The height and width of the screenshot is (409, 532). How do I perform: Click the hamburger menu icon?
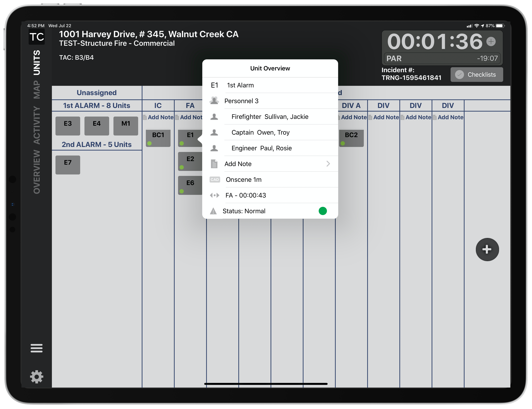[36, 347]
